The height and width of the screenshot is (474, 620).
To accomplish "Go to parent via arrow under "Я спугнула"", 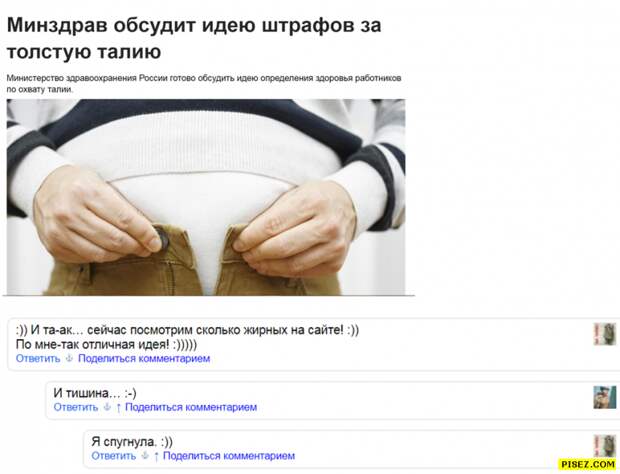I will click(x=156, y=456).
